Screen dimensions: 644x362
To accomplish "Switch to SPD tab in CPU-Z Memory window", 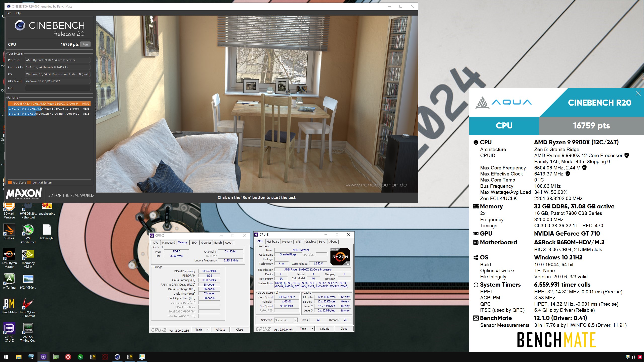I will [x=194, y=243].
